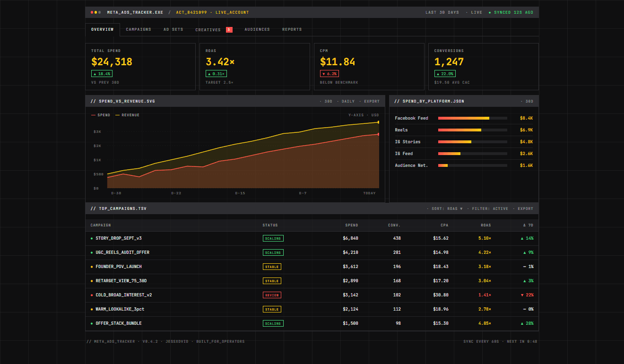Click the Scaling badge for UGC_REELS_AUDIT_OFFER

273,252
